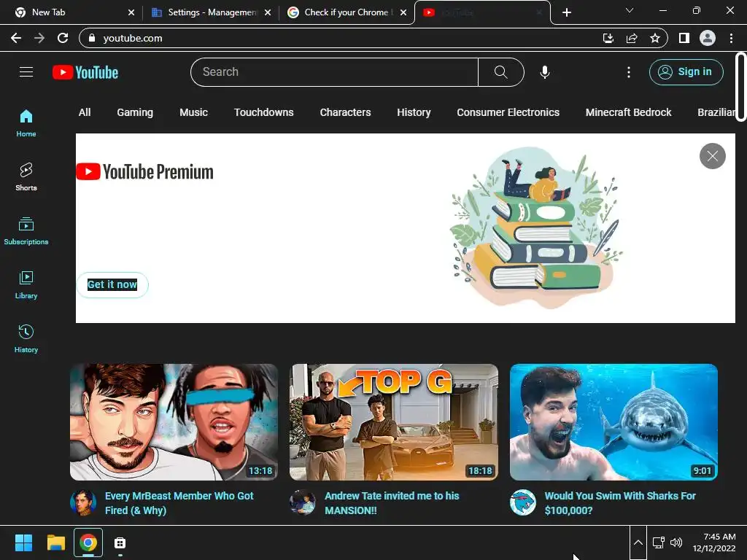747x560 pixels.
Task: Toggle the Chrome side panel
Action: (684, 38)
